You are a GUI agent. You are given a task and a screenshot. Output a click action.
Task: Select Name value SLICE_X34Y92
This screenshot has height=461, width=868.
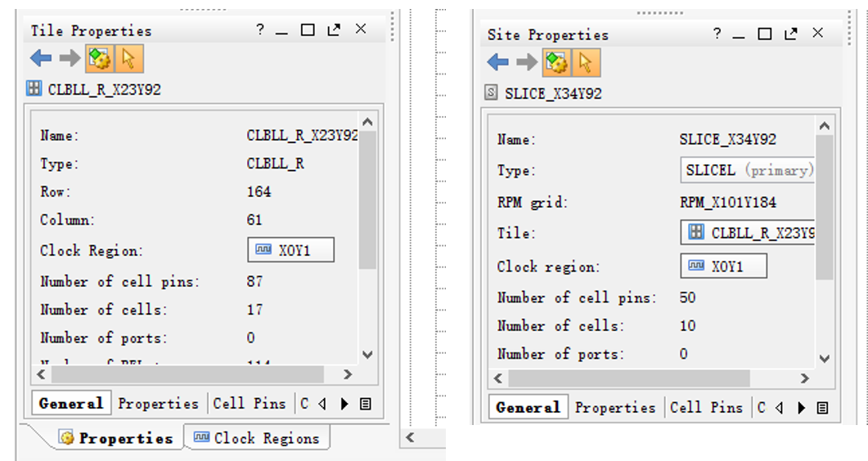click(x=728, y=139)
